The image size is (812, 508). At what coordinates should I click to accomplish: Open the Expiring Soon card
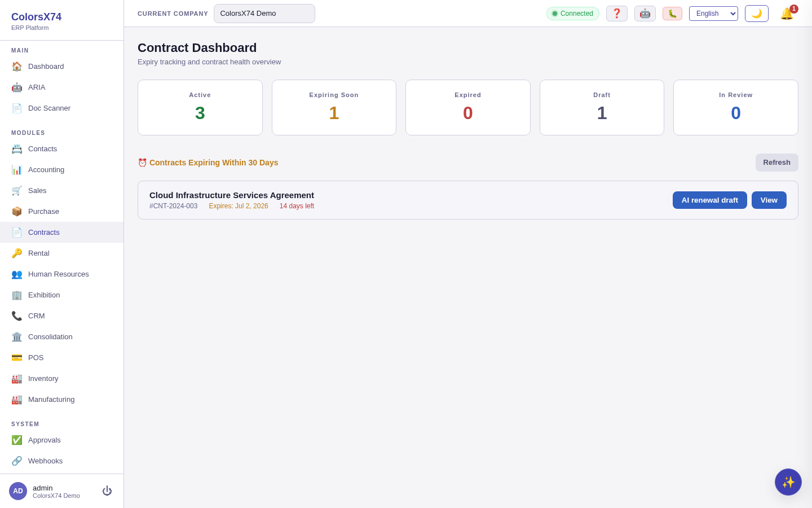(x=334, y=107)
